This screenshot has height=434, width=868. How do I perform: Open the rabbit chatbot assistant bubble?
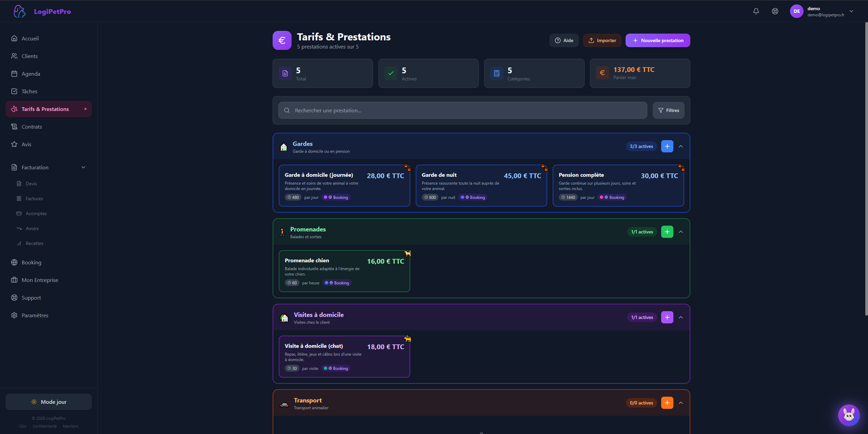[x=849, y=415]
